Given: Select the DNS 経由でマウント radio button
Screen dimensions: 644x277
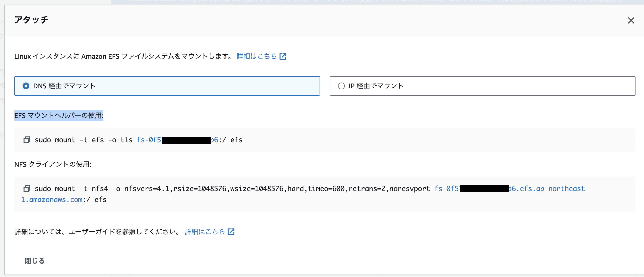Looking at the screenshot, I should [x=26, y=86].
